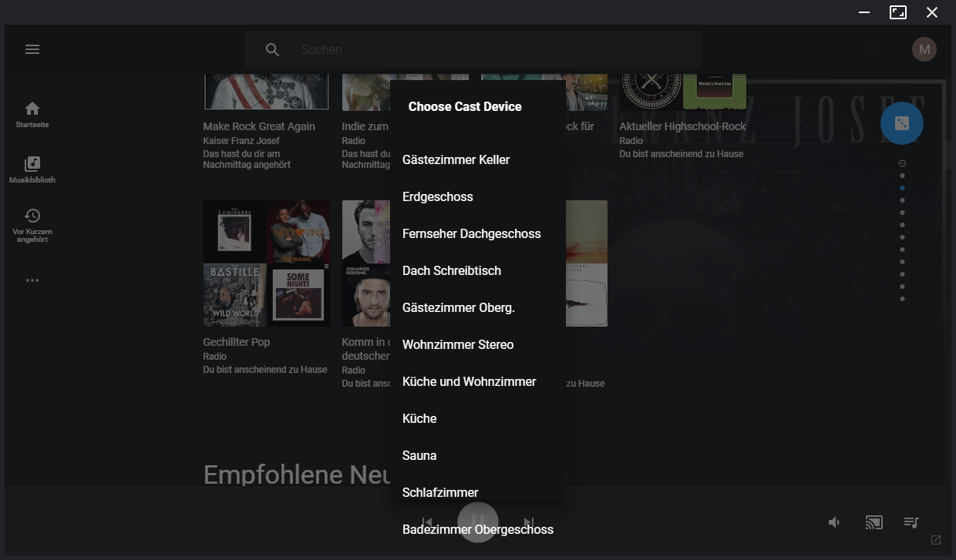
Task: Click the blue dice lucky button
Action: pyautogui.click(x=902, y=123)
